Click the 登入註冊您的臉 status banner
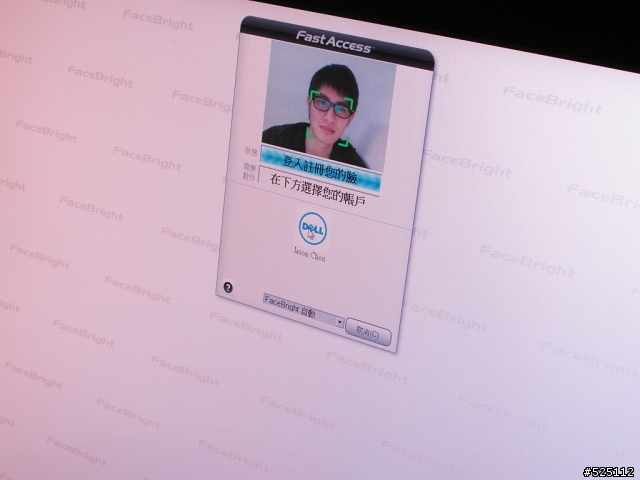The image size is (640, 480). (321, 168)
